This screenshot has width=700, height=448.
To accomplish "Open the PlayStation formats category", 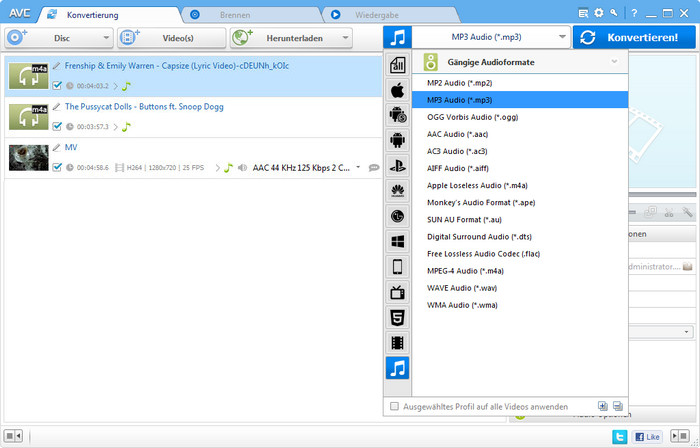I will 397,166.
